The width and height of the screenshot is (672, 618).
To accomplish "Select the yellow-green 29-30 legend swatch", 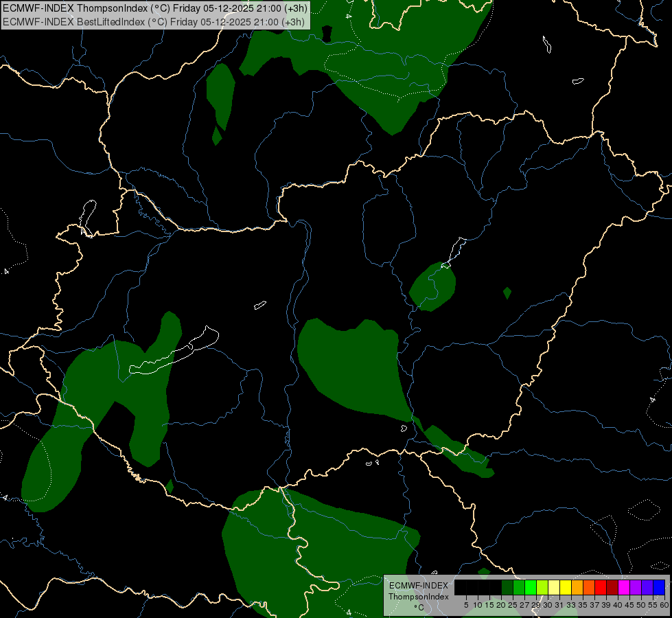I will (542, 588).
